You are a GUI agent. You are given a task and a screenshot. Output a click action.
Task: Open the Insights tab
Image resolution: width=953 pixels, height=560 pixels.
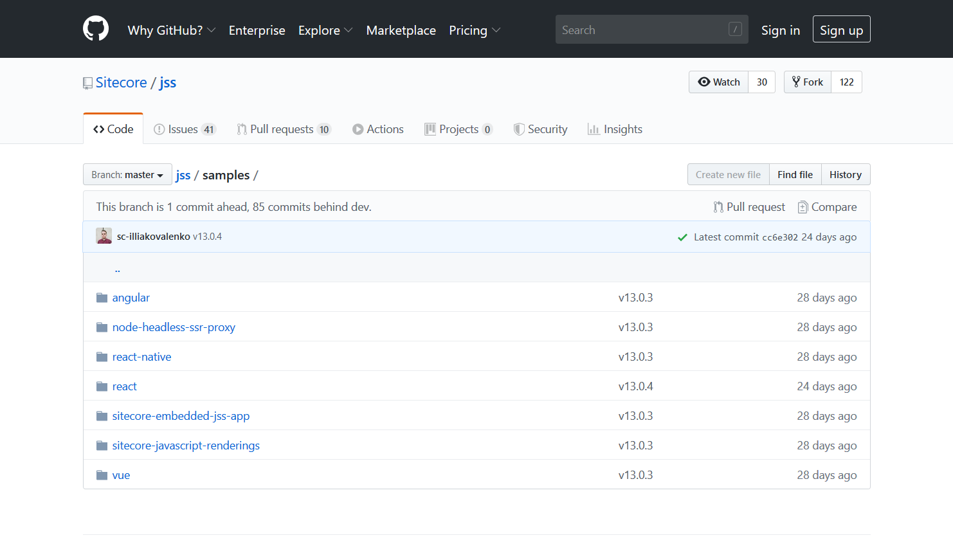615,129
